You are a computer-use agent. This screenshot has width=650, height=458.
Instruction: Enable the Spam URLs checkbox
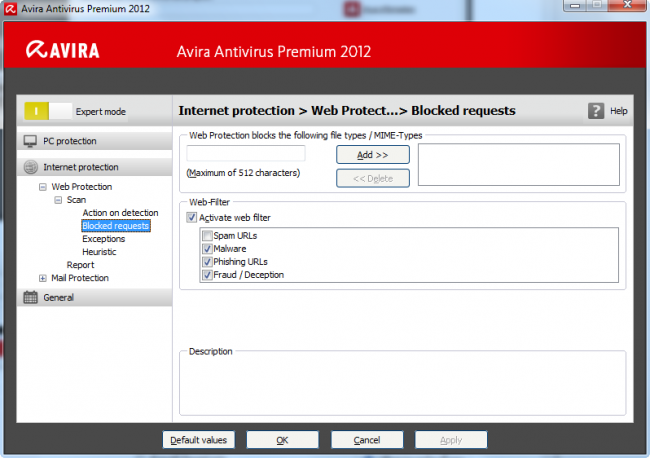tap(206, 235)
